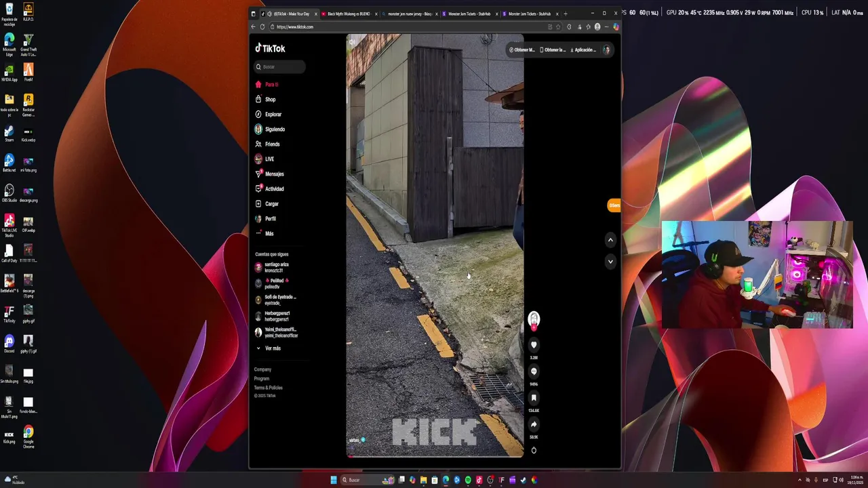Reload the TikTok page
This screenshot has height=488, width=868.
click(262, 26)
